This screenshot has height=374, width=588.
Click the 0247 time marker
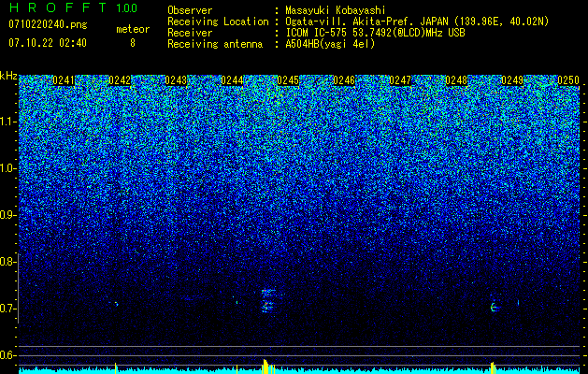[x=400, y=80]
